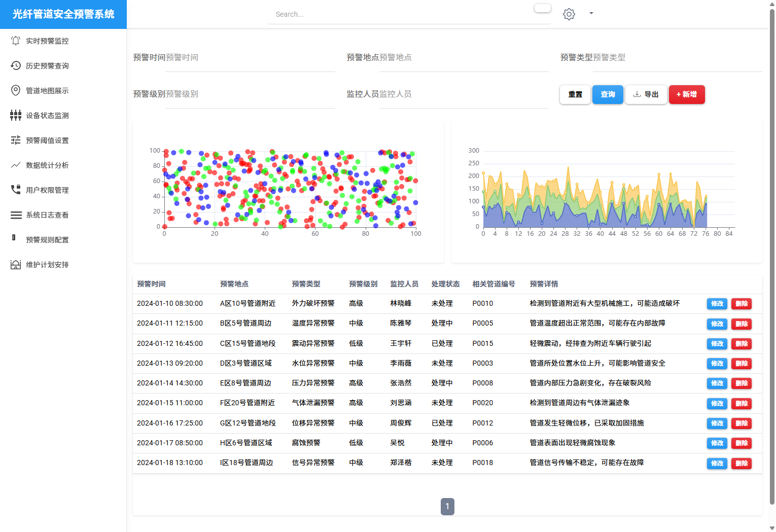Viewport: 776px width, 532px height.
Task: Expand the dropdown arrow next to the gear
Action: (591, 13)
